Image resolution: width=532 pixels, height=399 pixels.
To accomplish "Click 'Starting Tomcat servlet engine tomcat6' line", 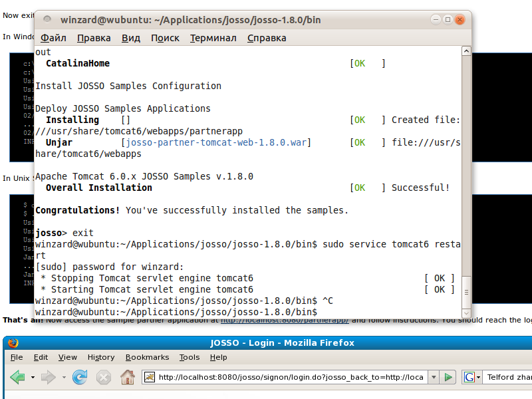I will 147,289.
